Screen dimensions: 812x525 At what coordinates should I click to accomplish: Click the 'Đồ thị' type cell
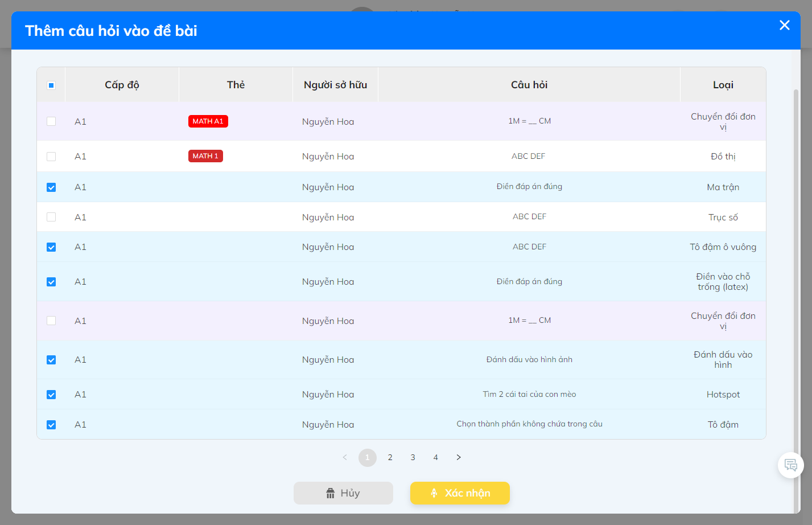click(x=723, y=157)
